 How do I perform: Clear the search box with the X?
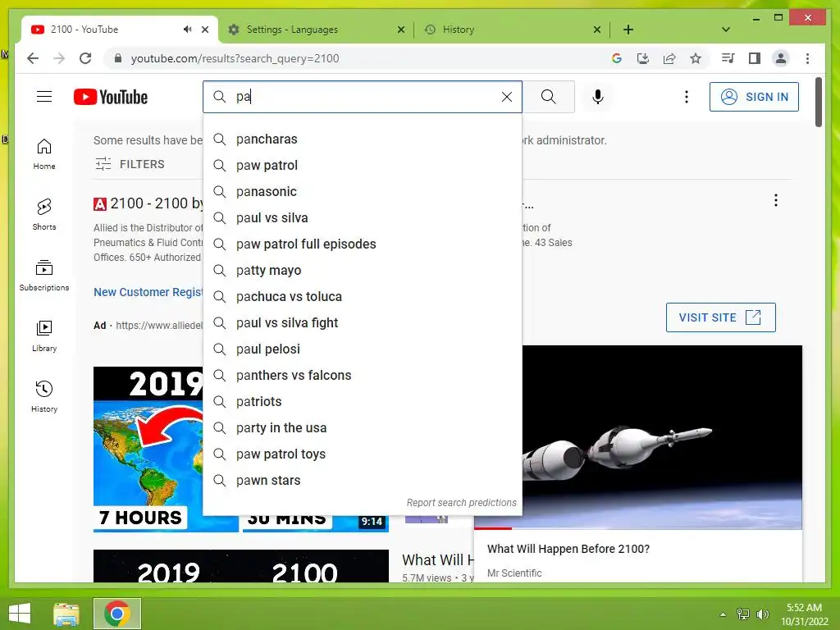point(507,97)
